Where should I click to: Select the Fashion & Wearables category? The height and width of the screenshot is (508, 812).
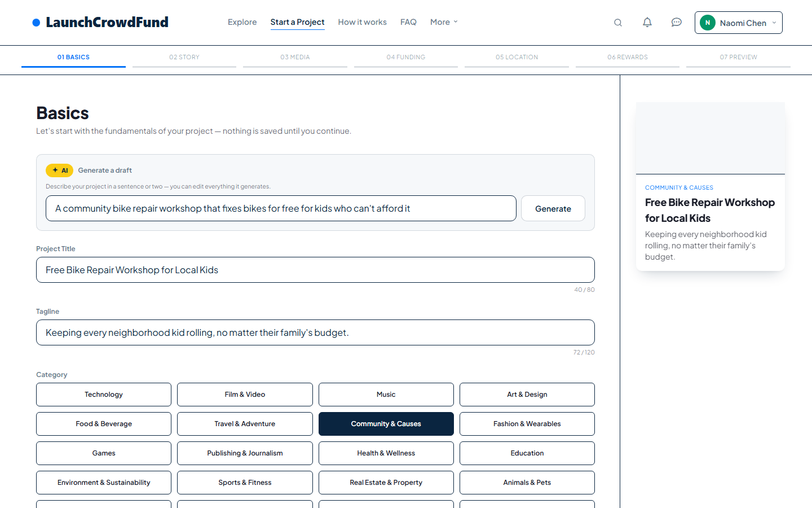(527, 424)
